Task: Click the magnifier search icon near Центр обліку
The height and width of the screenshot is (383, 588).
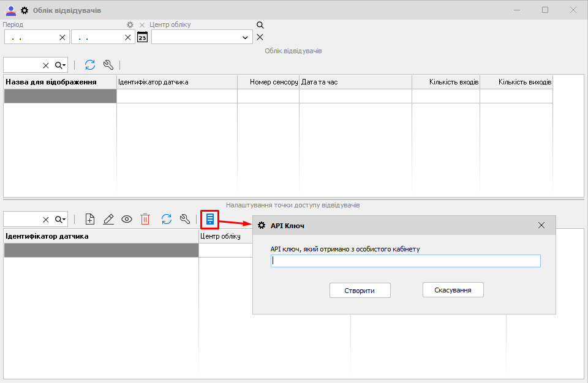Action: (x=260, y=25)
